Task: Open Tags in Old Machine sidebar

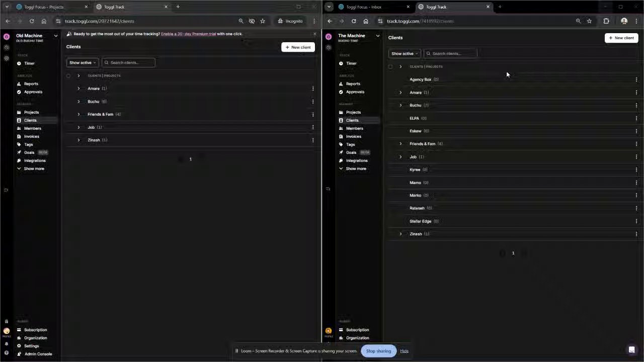Action: pos(28,144)
